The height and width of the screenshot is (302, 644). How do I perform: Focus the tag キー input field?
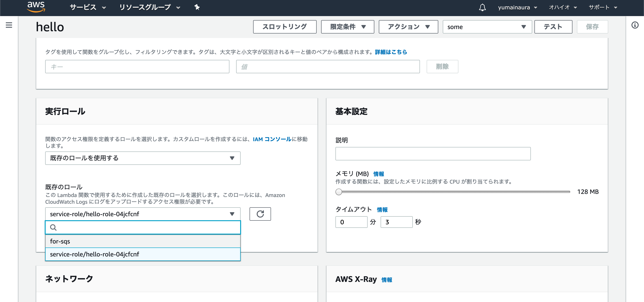[137, 66]
